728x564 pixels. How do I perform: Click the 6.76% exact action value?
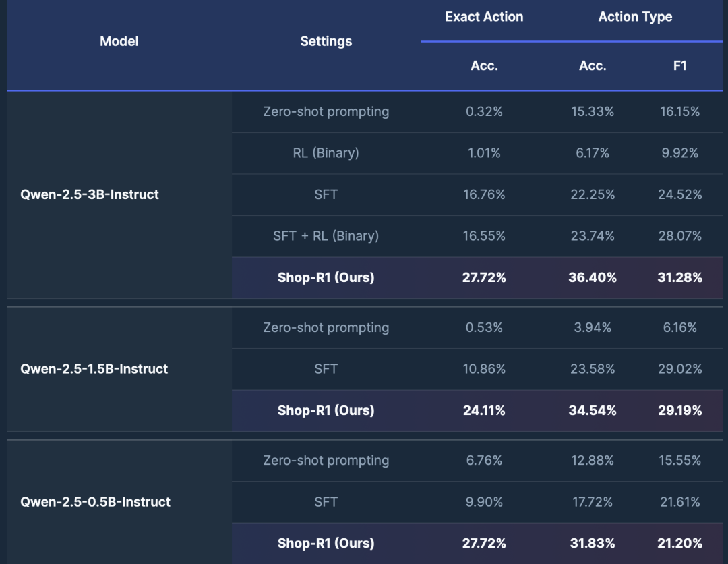(x=484, y=460)
